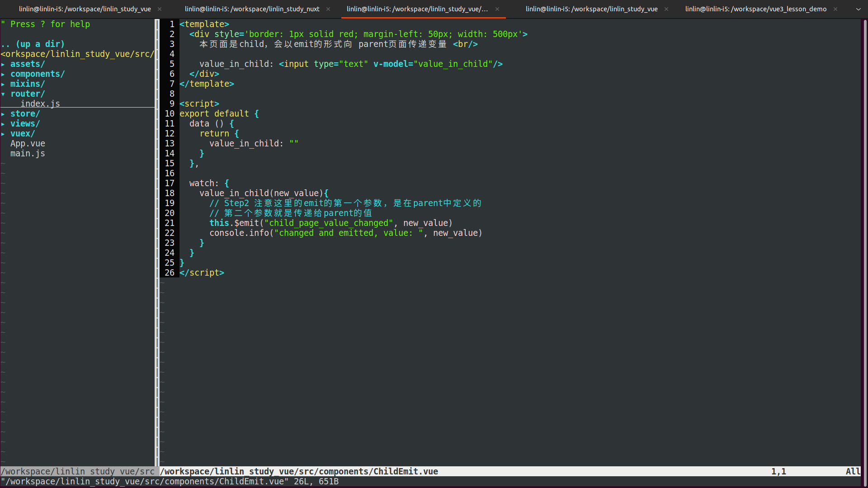Viewport: 868px width, 488px height.
Task: Collapse the router/ folder arrow
Action: (3, 94)
